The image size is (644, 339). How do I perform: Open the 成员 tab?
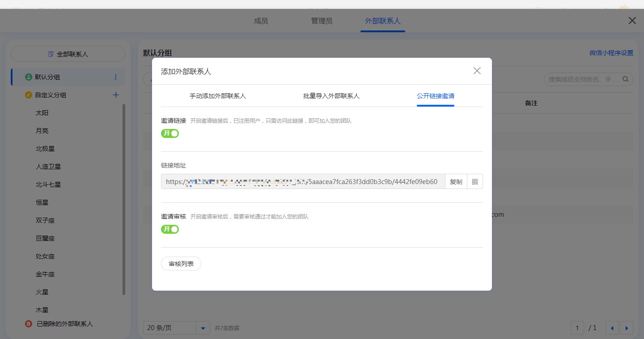261,21
